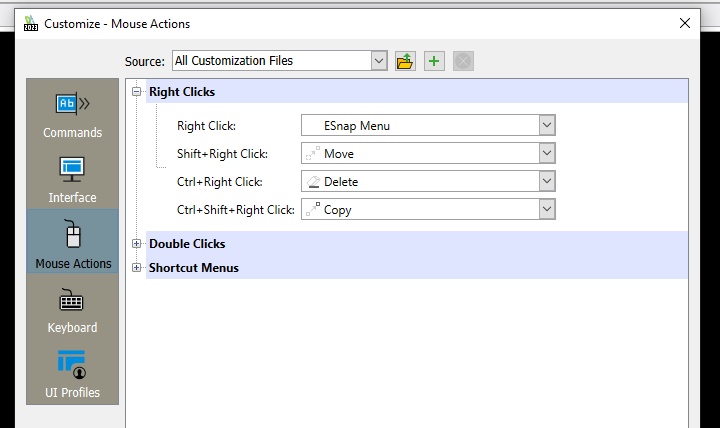Collapse the Right Clicks section
The image size is (720, 428).
tap(137, 92)
